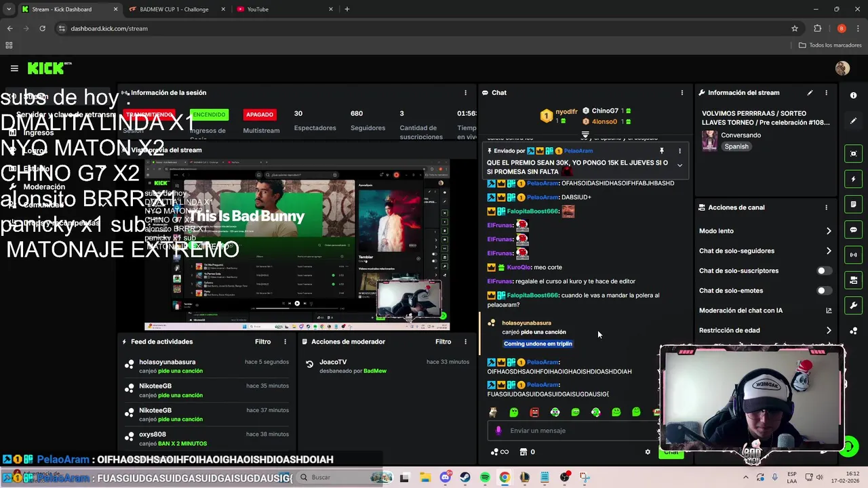
Task: Toggle the right sidebar lightning bolt widget
Action: point(853,179)
